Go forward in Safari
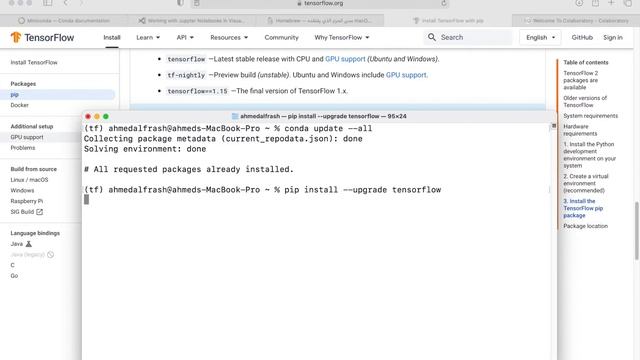Viewport: 640px width, 360px height. [81, 3]
